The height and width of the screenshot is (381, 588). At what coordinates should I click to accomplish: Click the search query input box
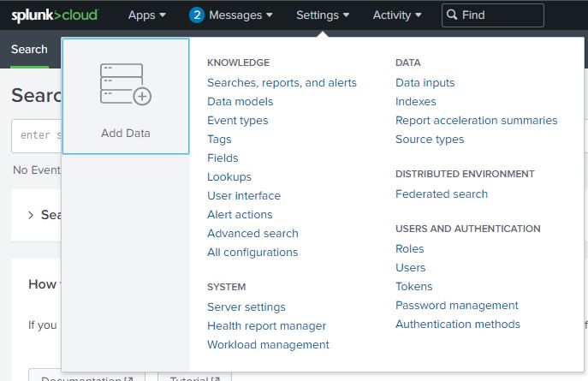click(36, 136)
